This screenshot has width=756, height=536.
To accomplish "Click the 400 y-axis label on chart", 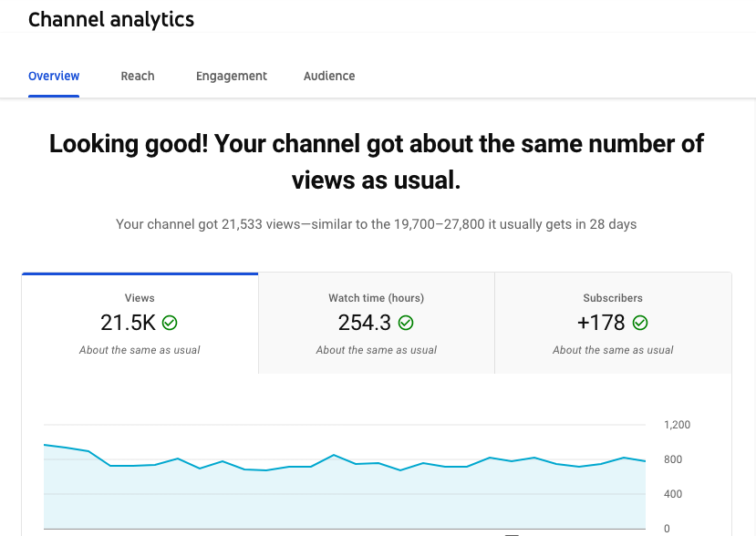I will point(671,494).
